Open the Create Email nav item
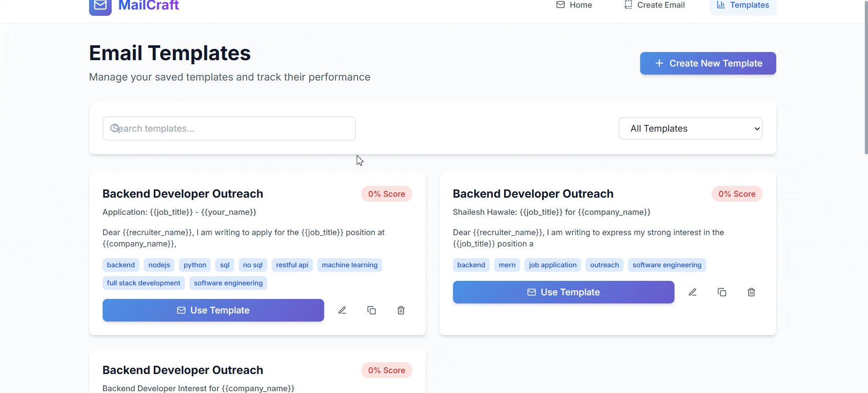Screen dimensions: 868x393 coord(655,5)
